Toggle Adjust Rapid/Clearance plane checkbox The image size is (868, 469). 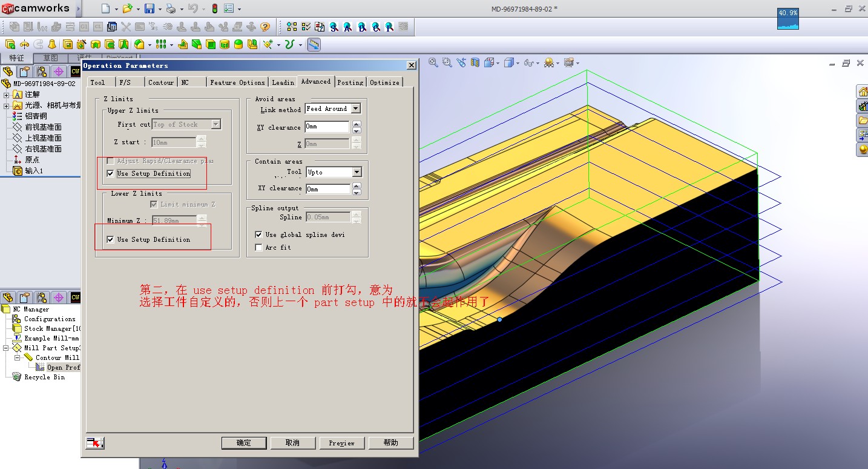click(x=110, y=161)
